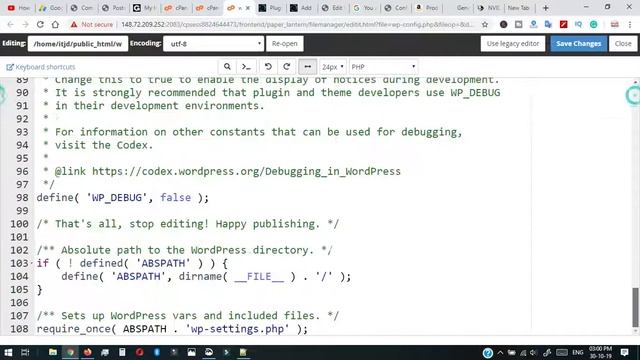Open the PHP language mode dropdown

point(383,67)
